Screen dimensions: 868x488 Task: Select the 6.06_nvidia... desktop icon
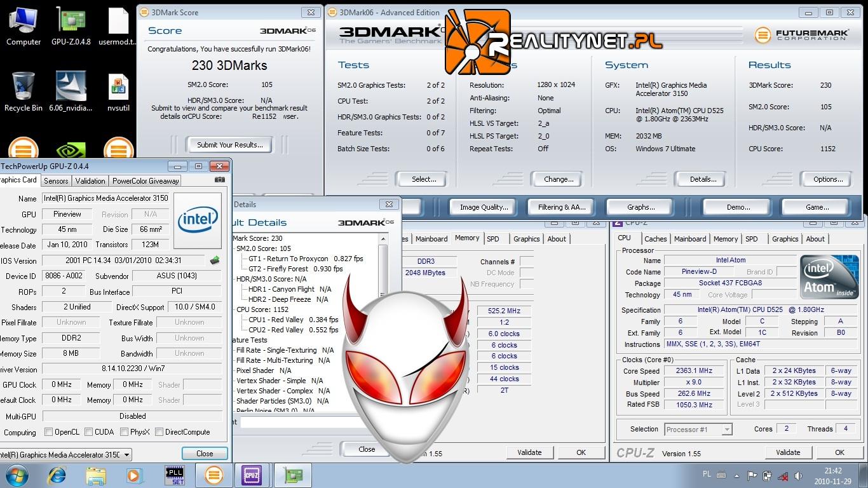coord(71,92)
